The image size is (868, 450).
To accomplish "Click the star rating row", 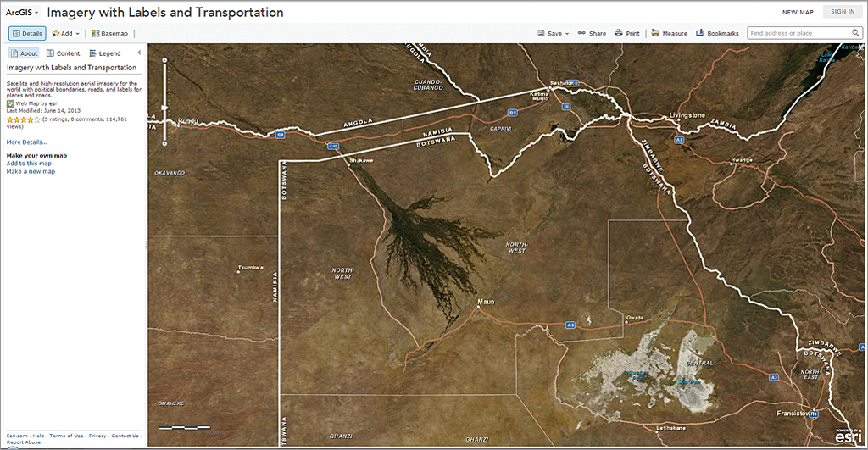I will point(23,119).
